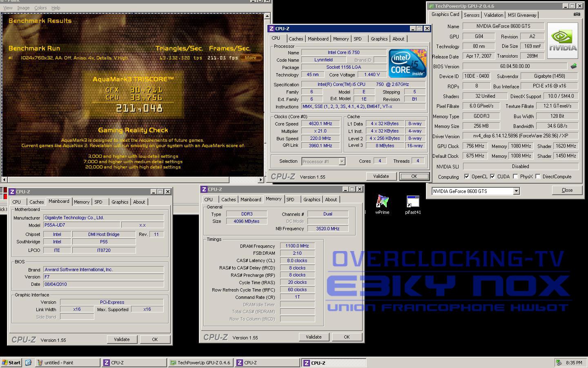Click the BIOS save chip icon in GPU-Z
Screen dimensions: 588x368
(x=574, y=66)
